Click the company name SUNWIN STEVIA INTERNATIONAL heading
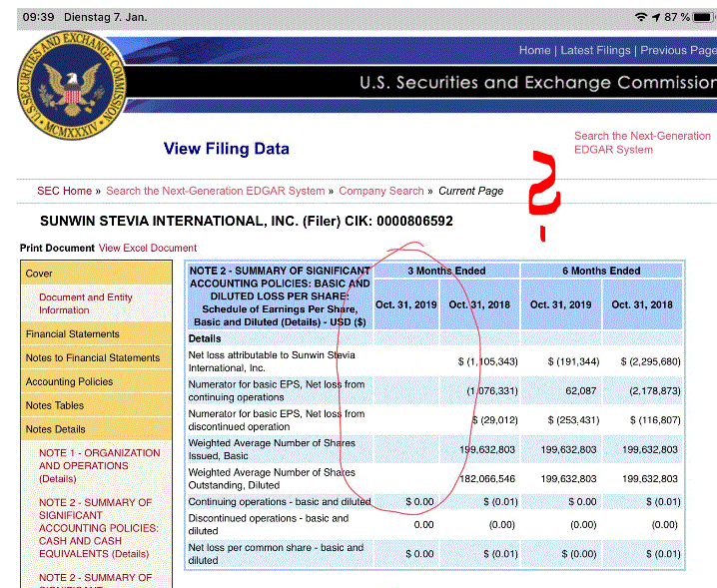The width and height of the screenshot is (717, 588). click(247, 221)
